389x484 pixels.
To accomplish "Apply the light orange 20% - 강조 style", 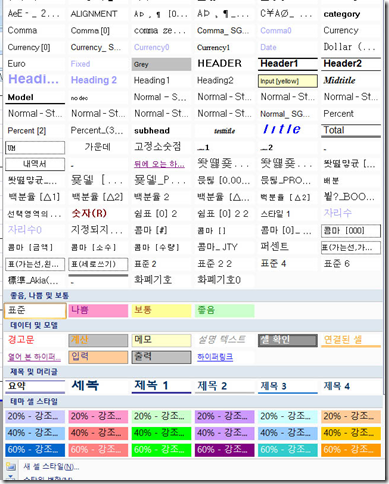I will (x=351, y=416).
